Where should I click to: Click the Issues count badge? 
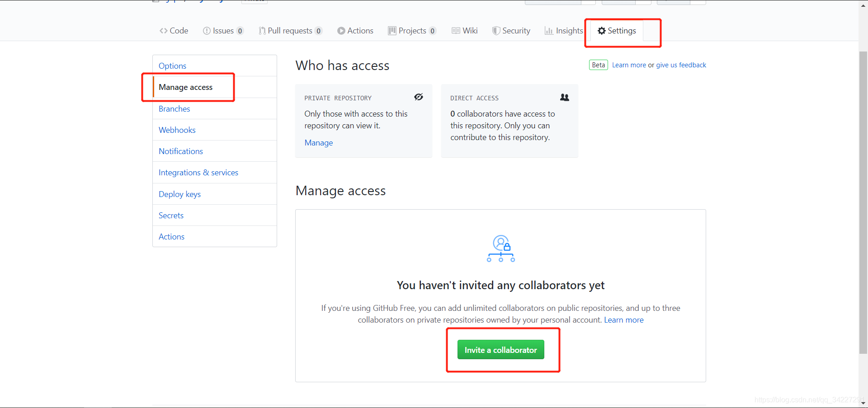click(240, 31)
